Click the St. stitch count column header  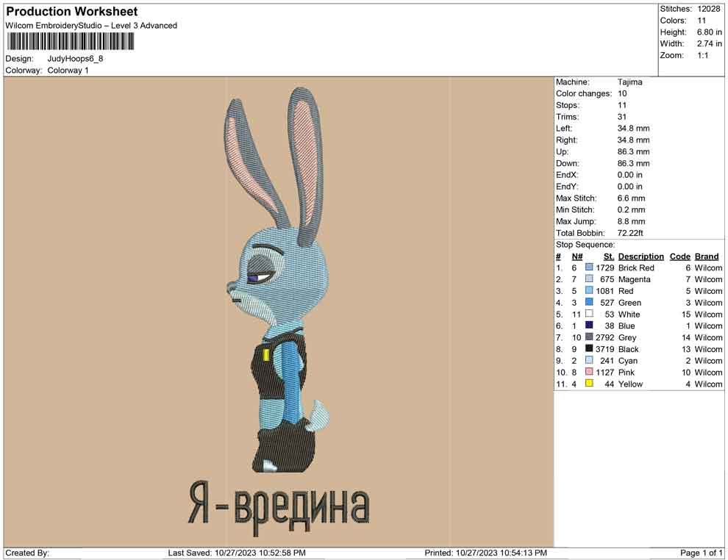coord(608,256)
